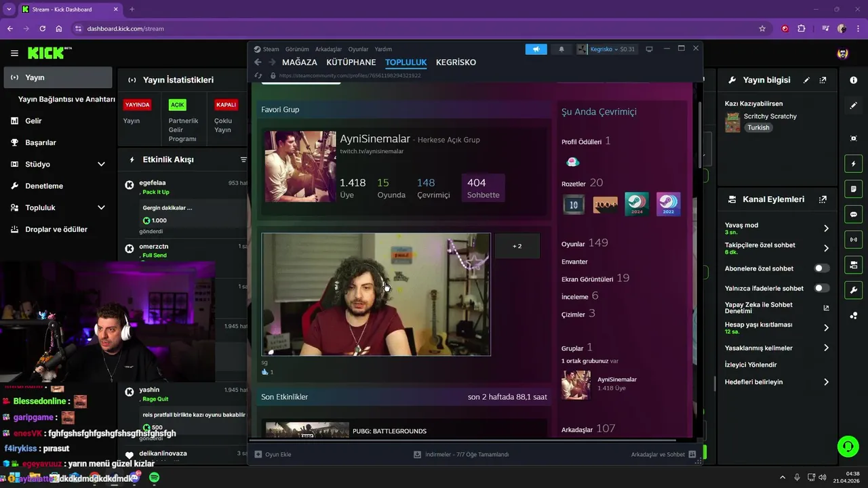
Task: Like the screenshot with thumbs up
Action: click(265, 372)
